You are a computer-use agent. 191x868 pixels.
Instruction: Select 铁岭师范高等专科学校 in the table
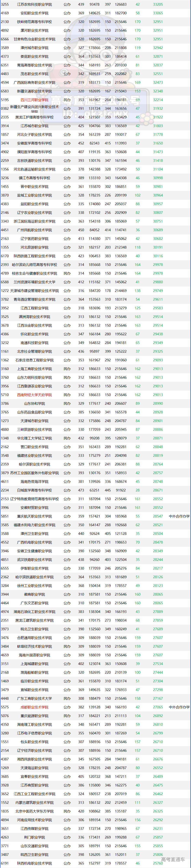click(x=35, y=22)
